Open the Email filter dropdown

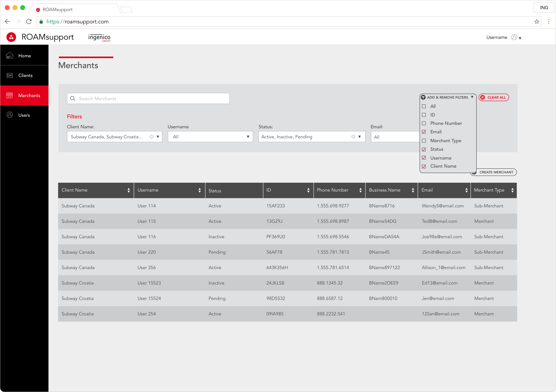[x=395, y=137]
